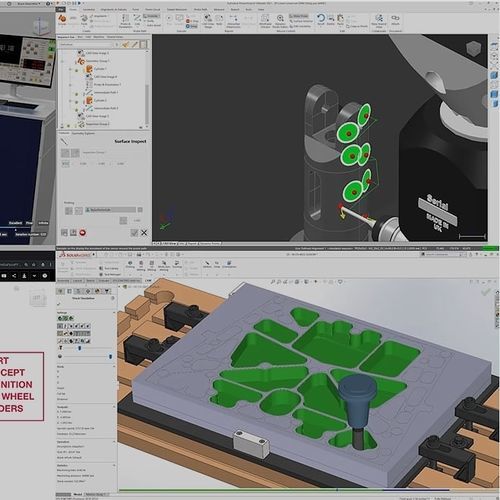This screenshot has width=500, height=500.
Task: Select the Geometry System tab
Action: (83, 133)
